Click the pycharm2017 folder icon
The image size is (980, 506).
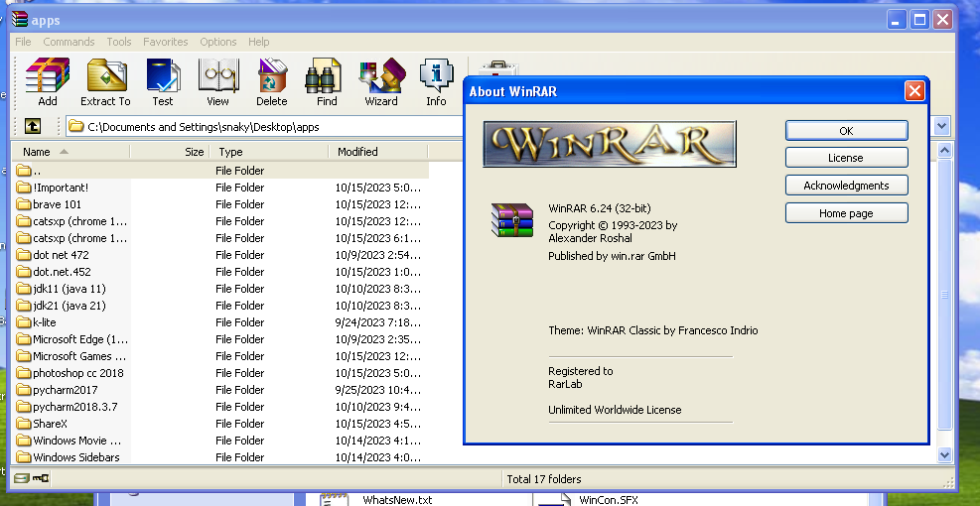24,390
